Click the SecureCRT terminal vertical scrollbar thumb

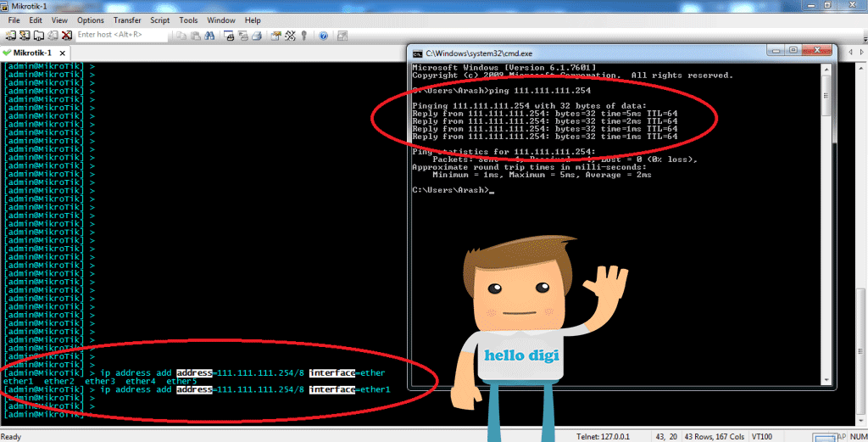coord(862,352)
